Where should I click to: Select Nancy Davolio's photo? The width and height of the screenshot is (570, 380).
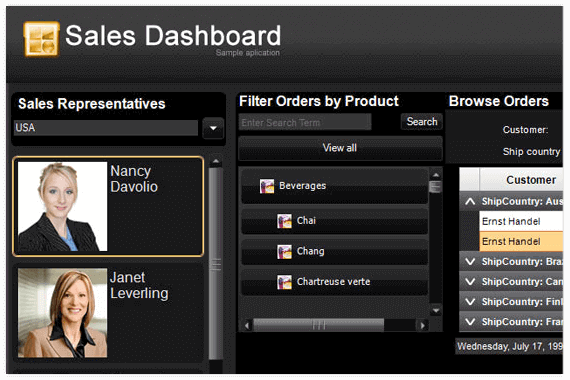tap(63, 206)
